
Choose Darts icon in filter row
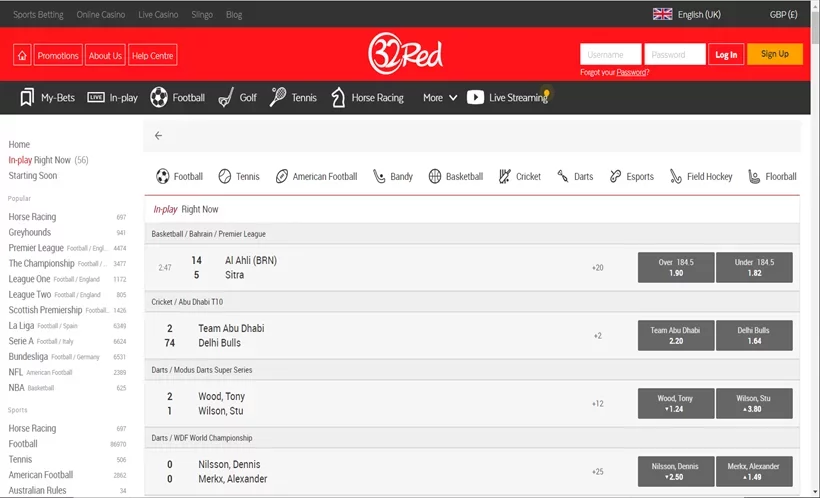[x=563, y=176]
